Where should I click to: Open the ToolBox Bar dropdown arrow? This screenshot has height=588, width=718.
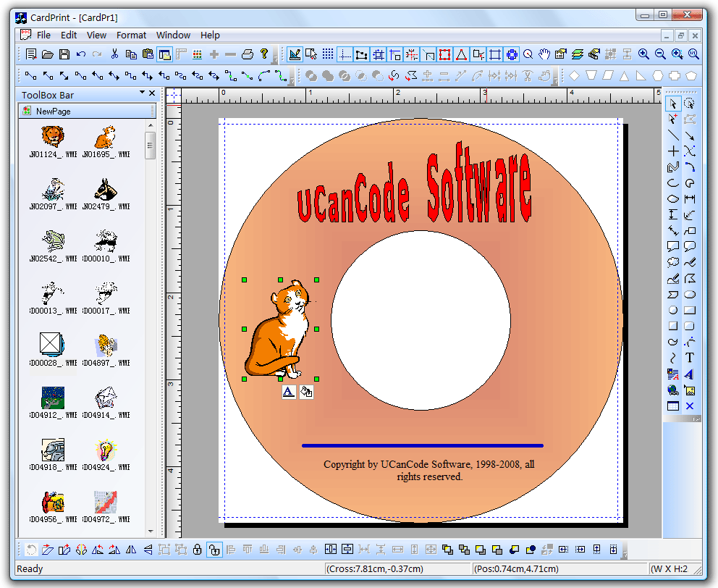pos(143,93)
